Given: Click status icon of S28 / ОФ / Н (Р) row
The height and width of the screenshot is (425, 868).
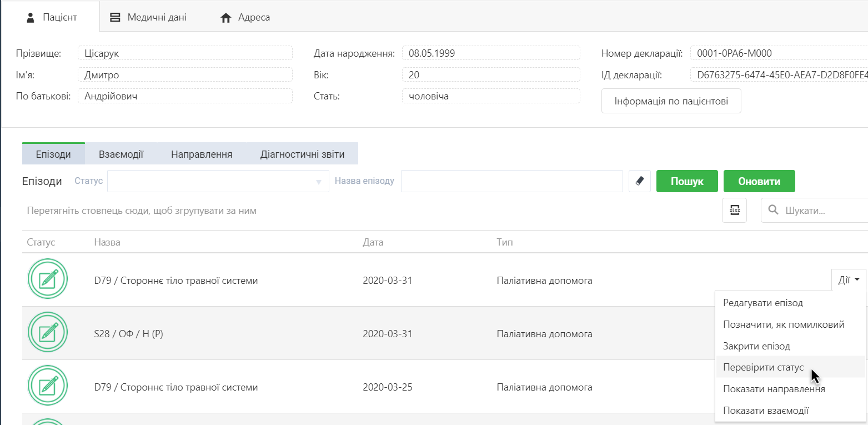Looking at the screenshot, I should pyautogui.click(x=47, y=333).
